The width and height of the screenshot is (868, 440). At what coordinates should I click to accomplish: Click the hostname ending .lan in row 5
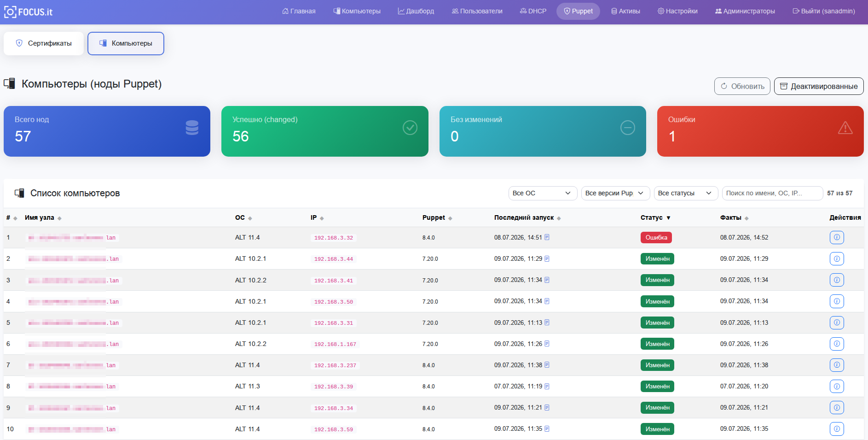[74, 323]
